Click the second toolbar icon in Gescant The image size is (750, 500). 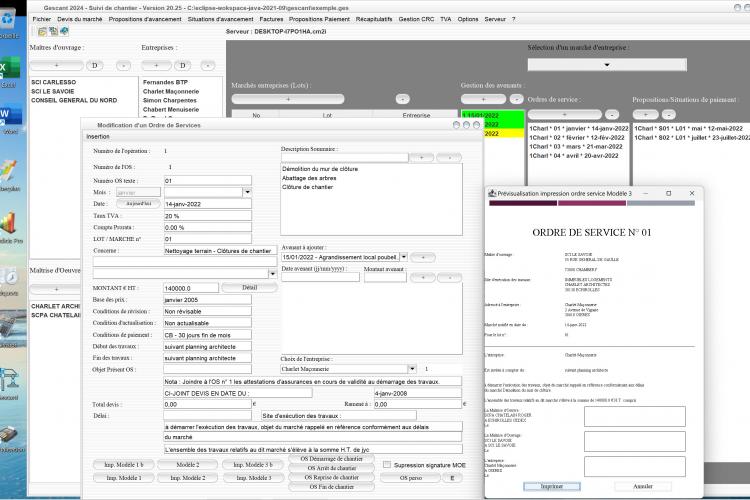click(x=53, y=32)
